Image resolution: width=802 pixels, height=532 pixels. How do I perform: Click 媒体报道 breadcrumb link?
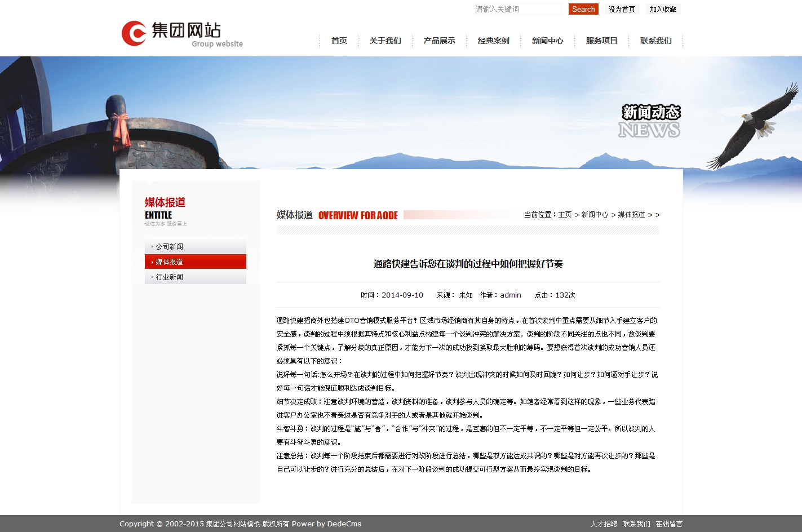(631, 215)
